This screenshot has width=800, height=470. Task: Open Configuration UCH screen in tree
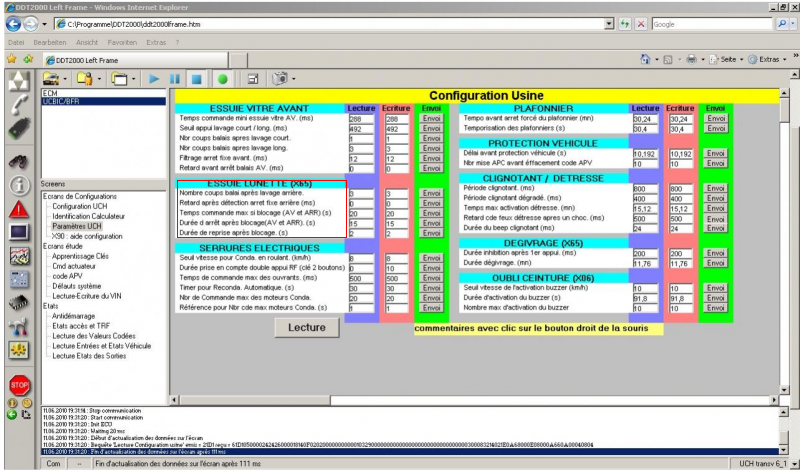coord(80,206)
